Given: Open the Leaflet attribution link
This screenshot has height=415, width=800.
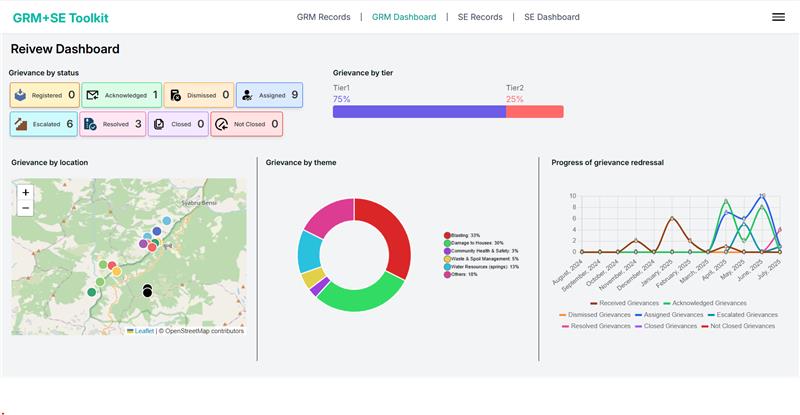Looking at the screenshot, I should pyautogui.click(x=143, y=331).
